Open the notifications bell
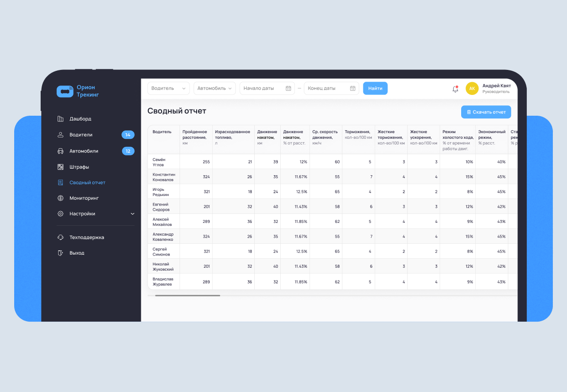This screenshot has width=567, height=392. (x=455, y=89)
